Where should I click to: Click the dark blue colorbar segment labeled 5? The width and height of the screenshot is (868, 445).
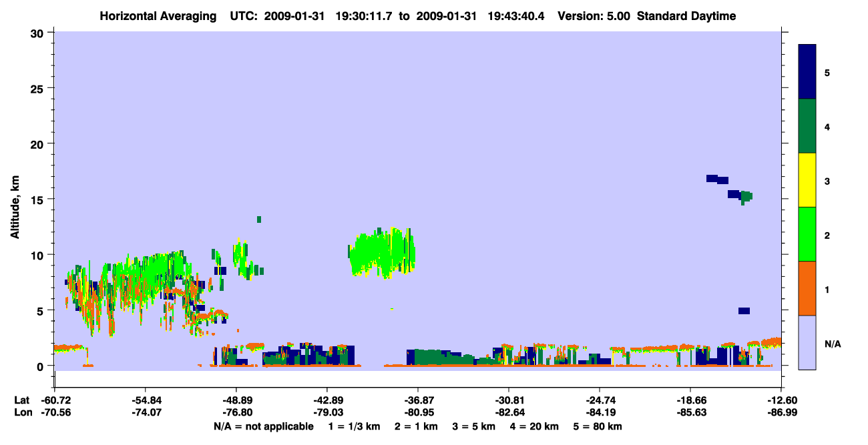(807, 72)
